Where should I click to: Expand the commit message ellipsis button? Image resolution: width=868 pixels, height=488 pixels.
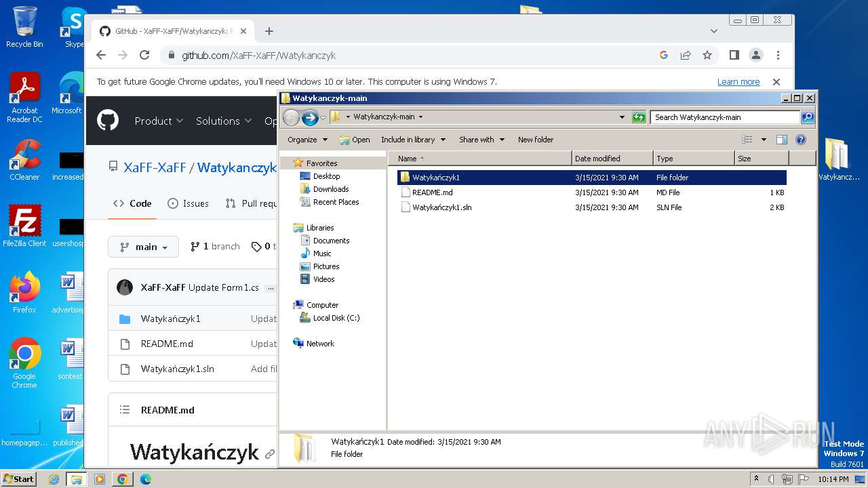(271, 288)
